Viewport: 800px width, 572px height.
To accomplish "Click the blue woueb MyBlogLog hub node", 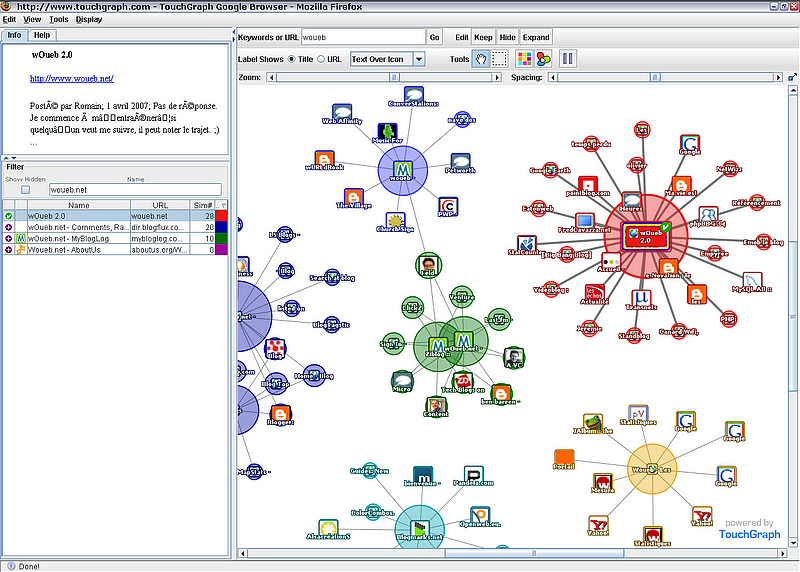I will click(402, 170).
